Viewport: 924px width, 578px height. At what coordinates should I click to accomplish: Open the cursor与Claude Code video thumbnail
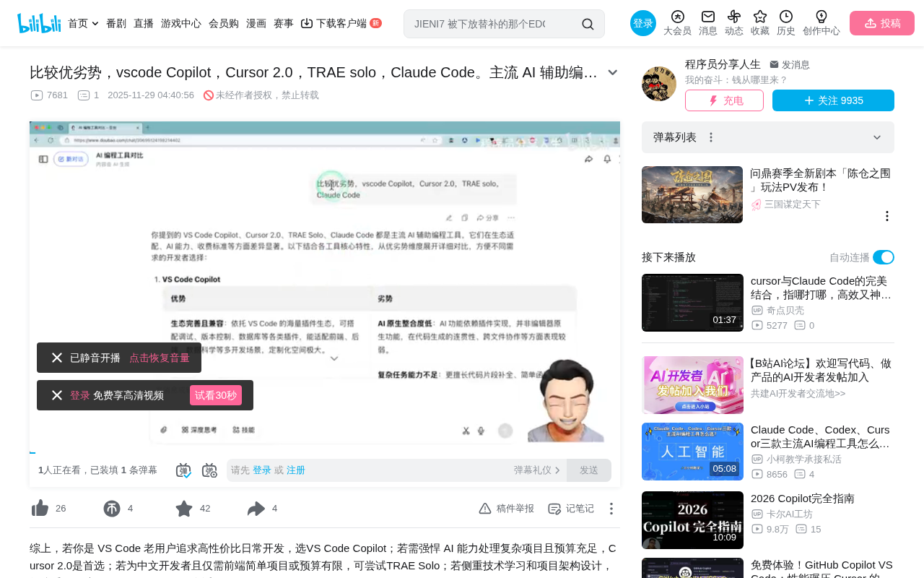point(692,303)
